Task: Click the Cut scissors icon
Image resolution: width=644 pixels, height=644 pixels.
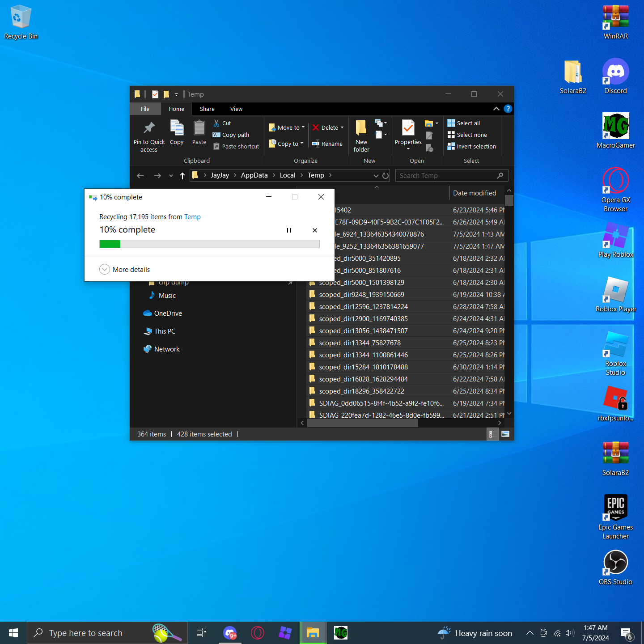Action: 216,123
